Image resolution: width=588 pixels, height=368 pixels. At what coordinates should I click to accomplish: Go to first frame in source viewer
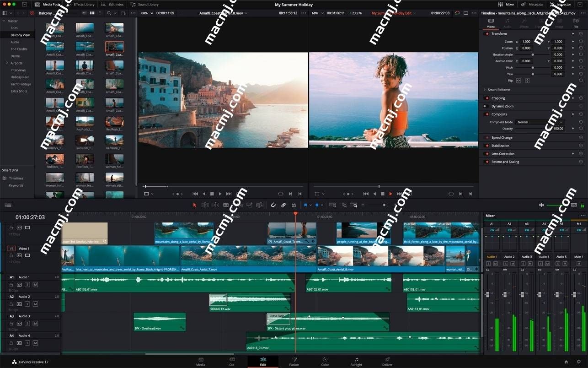[x=195, y=194]
